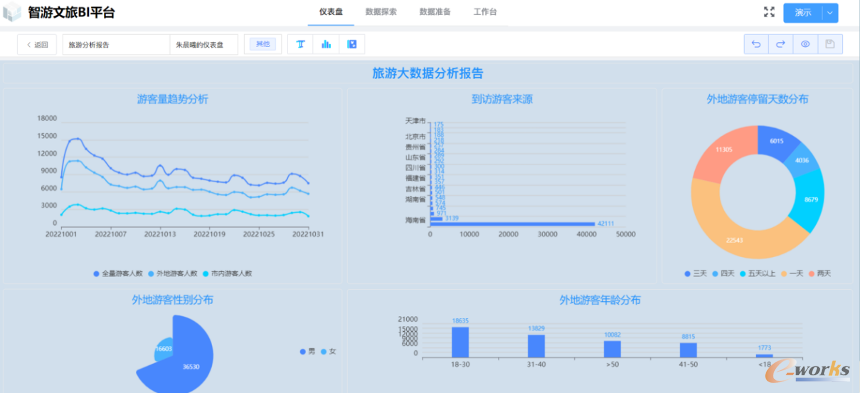Viewport: 860px width, 393px height.
Task: Click the 天津市 axis label
Action: (415, 120)
